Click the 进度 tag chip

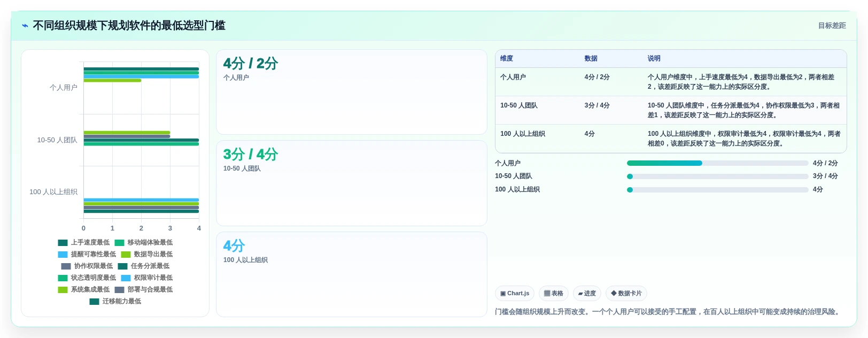pyautogui.click(x=587, y=294)
